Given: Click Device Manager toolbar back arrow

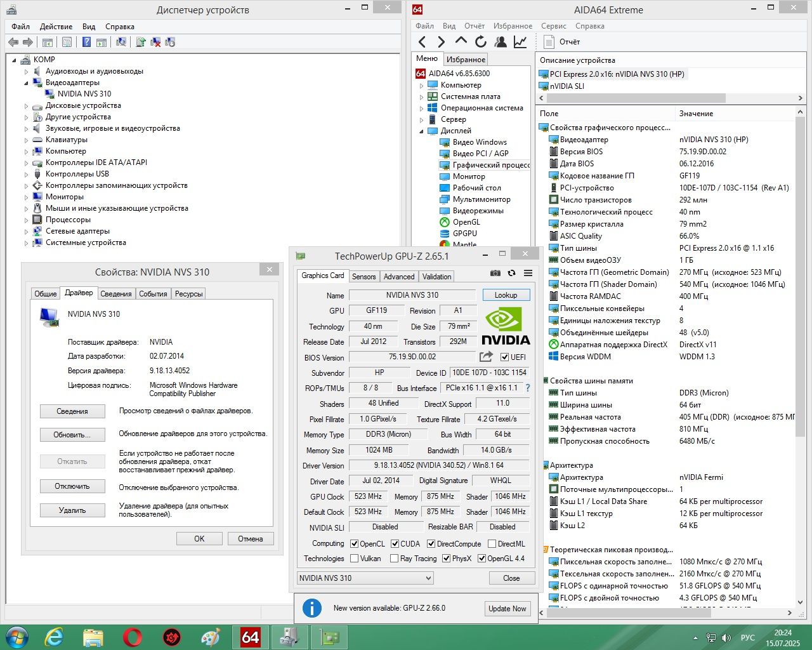Looking at the screenshot, I should tap(13, 42).
